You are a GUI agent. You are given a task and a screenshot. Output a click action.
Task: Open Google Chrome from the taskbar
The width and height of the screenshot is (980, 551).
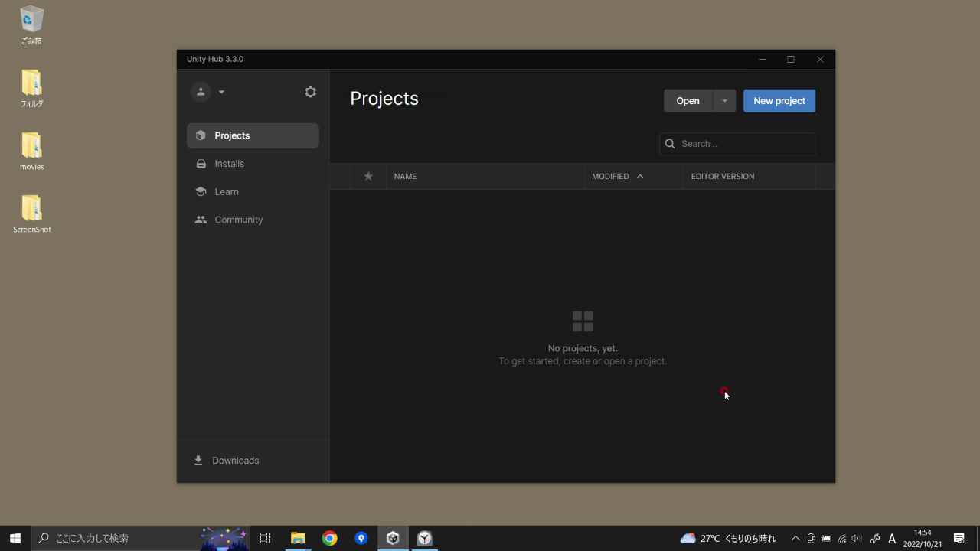[329, 538]
